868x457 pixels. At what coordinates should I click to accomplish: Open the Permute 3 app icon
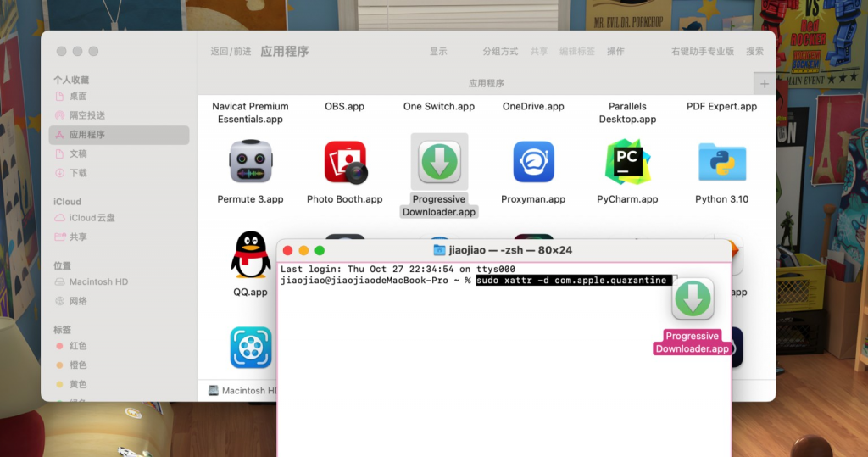point(250,162)
